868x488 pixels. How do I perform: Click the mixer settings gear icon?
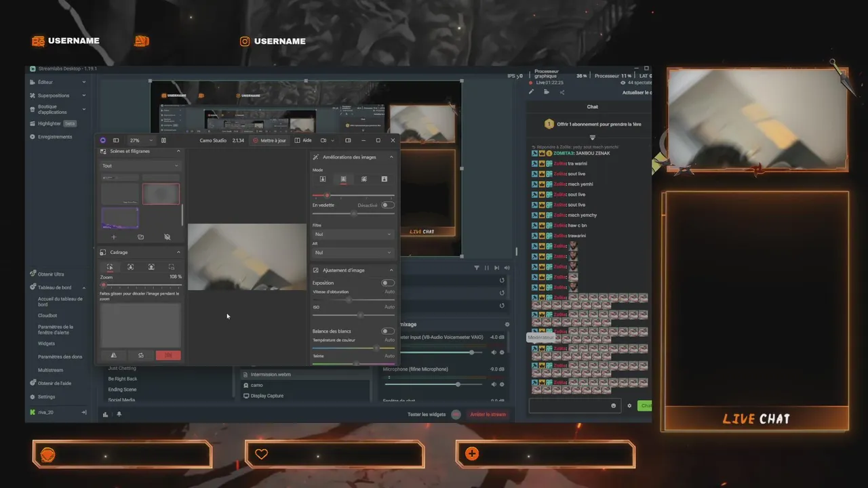tap(507, 325)
